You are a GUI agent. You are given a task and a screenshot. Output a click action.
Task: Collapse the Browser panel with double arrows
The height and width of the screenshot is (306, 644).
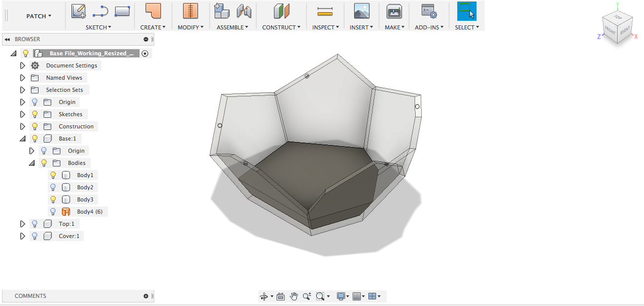click(7, 39)
